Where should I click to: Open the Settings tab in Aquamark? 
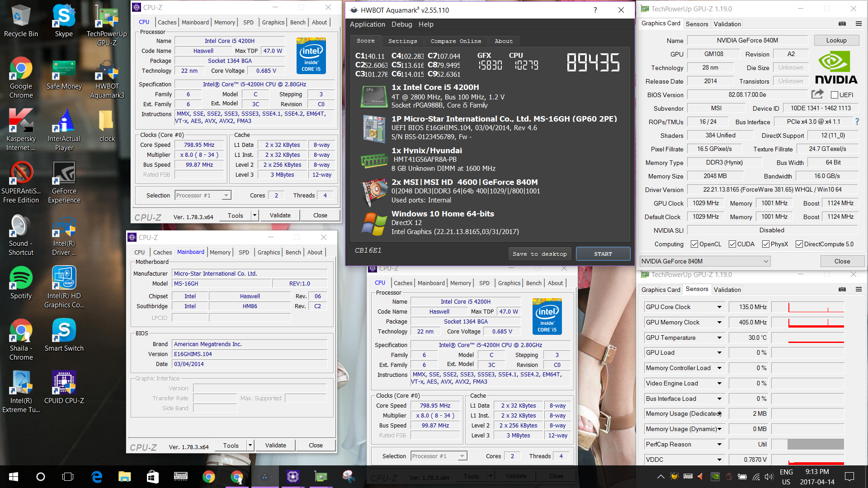click(402, 41)
